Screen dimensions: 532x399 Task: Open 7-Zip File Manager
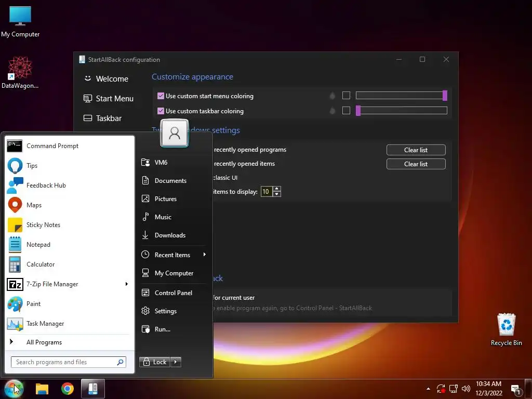point(70,284)
